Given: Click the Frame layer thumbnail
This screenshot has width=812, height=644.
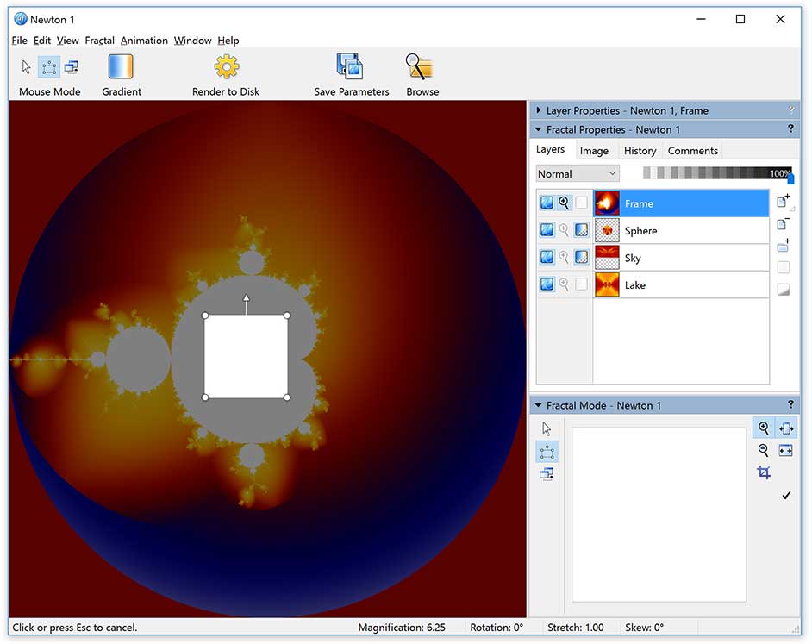Looking at the screenshot, I should click(607, 203).
